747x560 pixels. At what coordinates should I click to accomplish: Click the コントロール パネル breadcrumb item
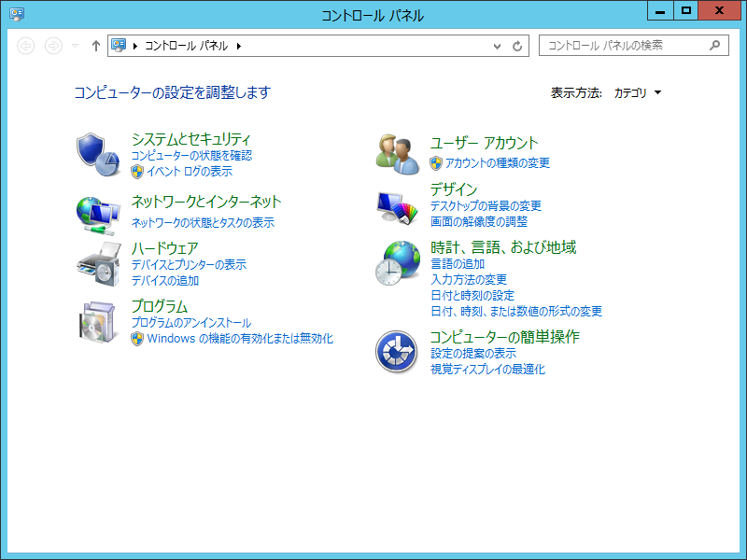[186, 46]
